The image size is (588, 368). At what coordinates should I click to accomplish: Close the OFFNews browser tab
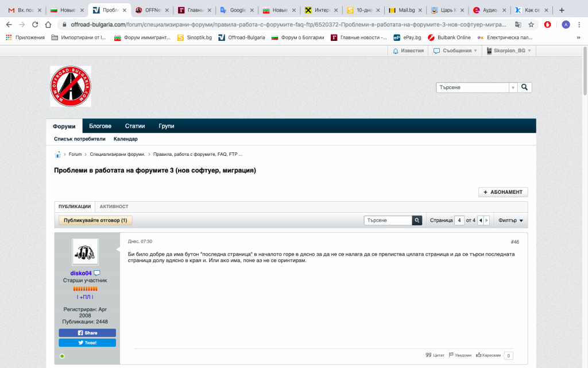click(167, 10)
